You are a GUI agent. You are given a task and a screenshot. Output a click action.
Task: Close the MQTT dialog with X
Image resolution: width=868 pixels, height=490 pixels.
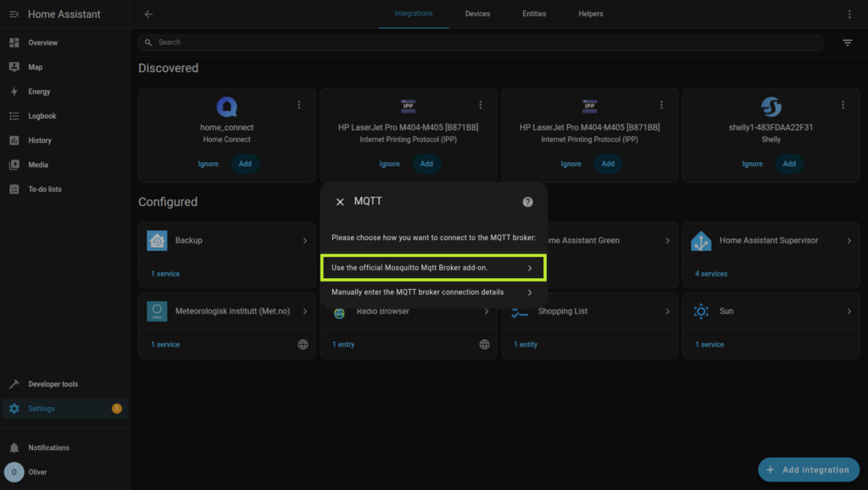(x=340, y=202)
